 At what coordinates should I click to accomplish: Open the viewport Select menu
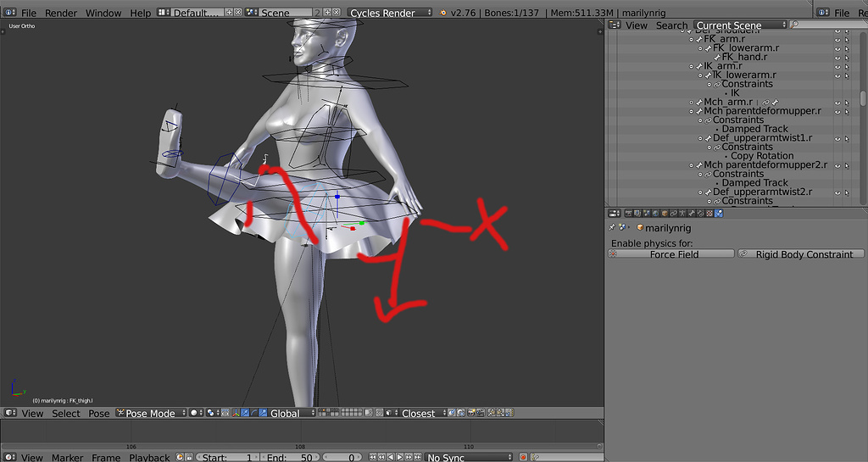(66, 414)
